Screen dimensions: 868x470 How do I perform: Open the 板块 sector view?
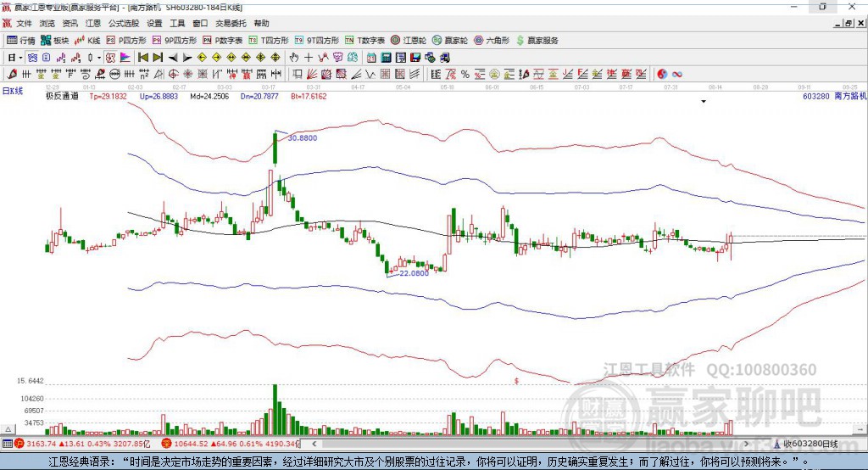coord(54,41)
